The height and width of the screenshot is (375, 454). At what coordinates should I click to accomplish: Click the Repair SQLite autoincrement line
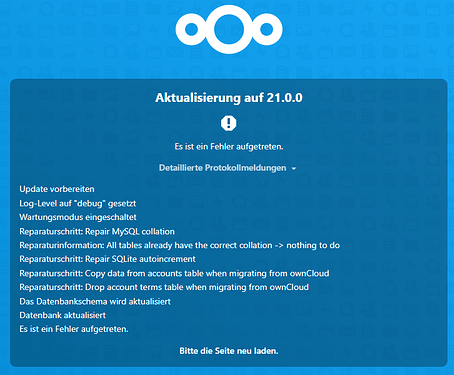[x=107, y=259]
